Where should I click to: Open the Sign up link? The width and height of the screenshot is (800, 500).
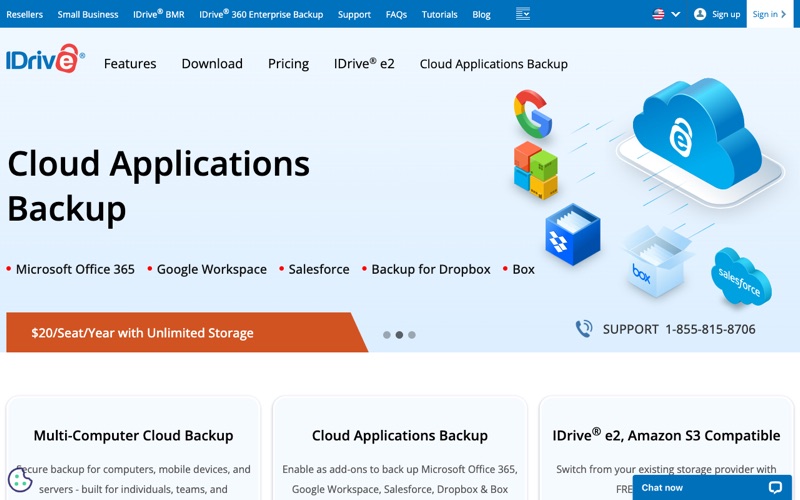[726, 14]
